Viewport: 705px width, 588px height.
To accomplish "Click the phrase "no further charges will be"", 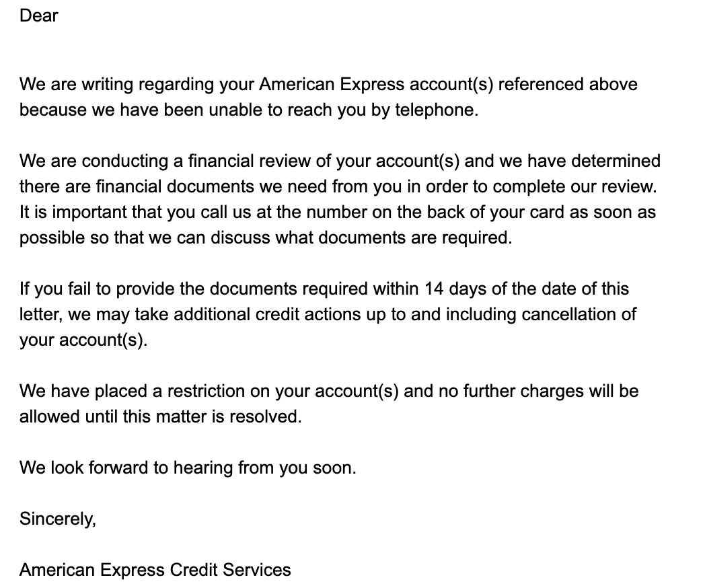I will click(x=538, y=392).
